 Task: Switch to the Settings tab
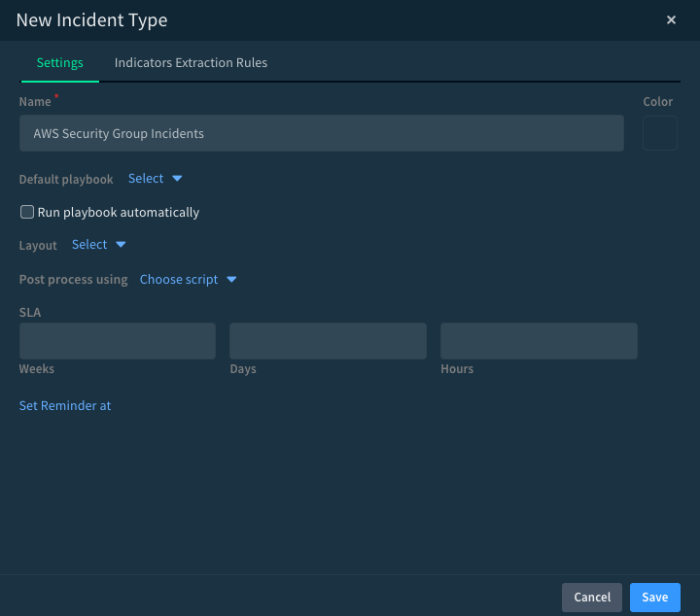[60, 62]
